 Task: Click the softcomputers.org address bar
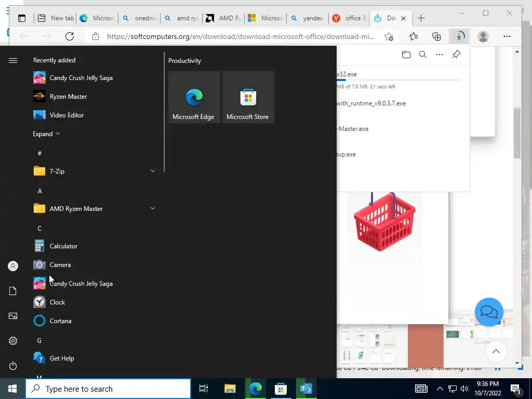point(240,36)
